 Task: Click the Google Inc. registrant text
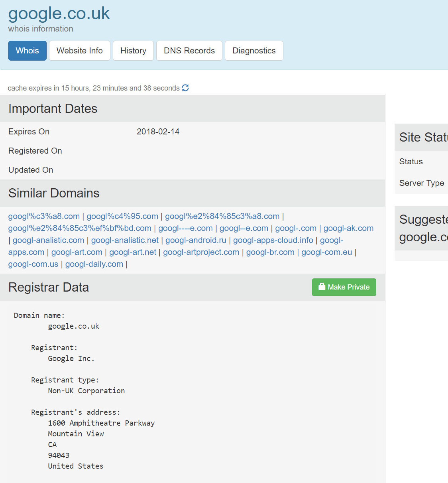pyautogui.click(x=71, y=358)
